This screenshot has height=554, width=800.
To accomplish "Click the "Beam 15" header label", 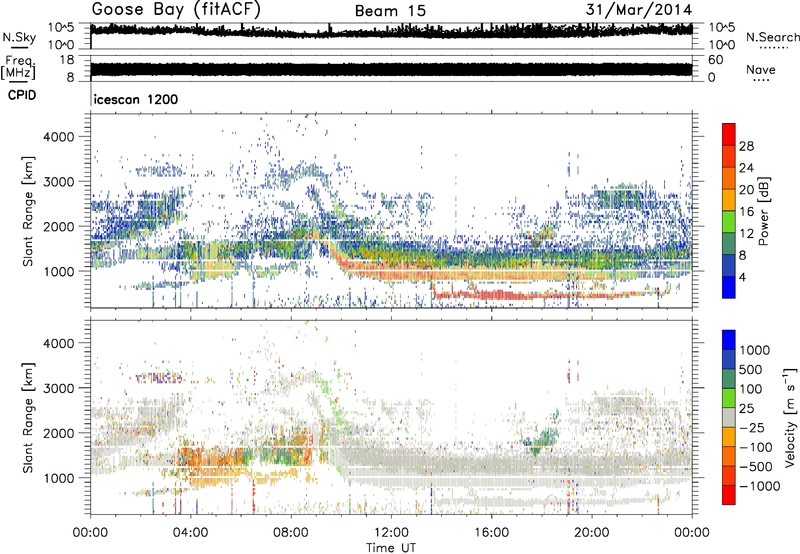I will (x=390, y=11).
